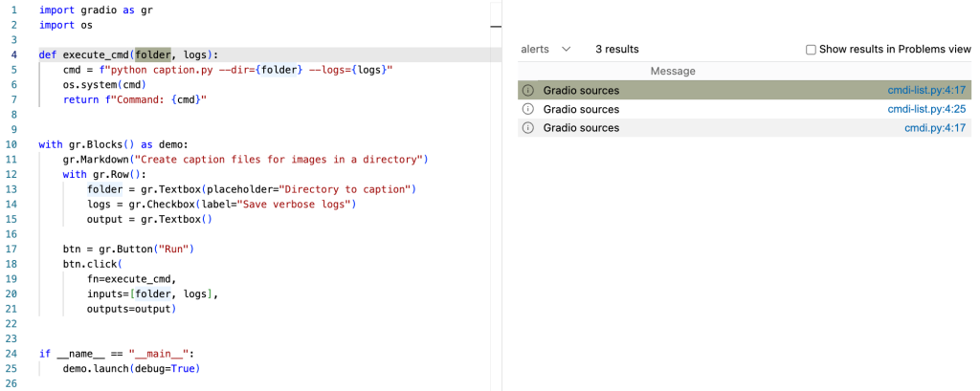Open the cmdi-list.py:4:25 location link
This screenshot has width=980, height=391.
pyautogui.click(x=926, y=109)
